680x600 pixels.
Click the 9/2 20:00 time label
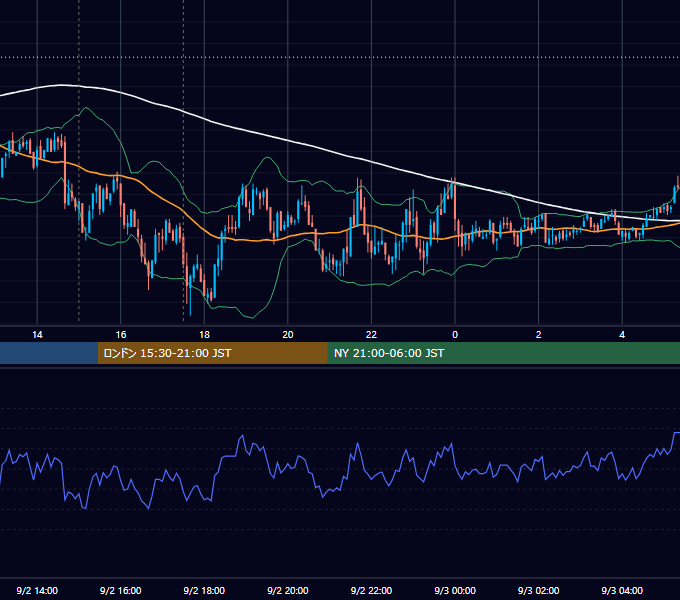pos(288,591)
